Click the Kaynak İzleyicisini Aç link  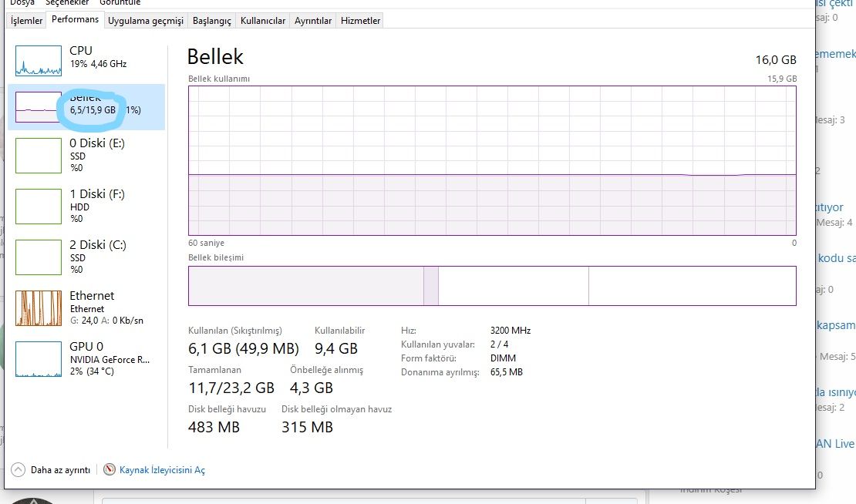pos(162,470)
